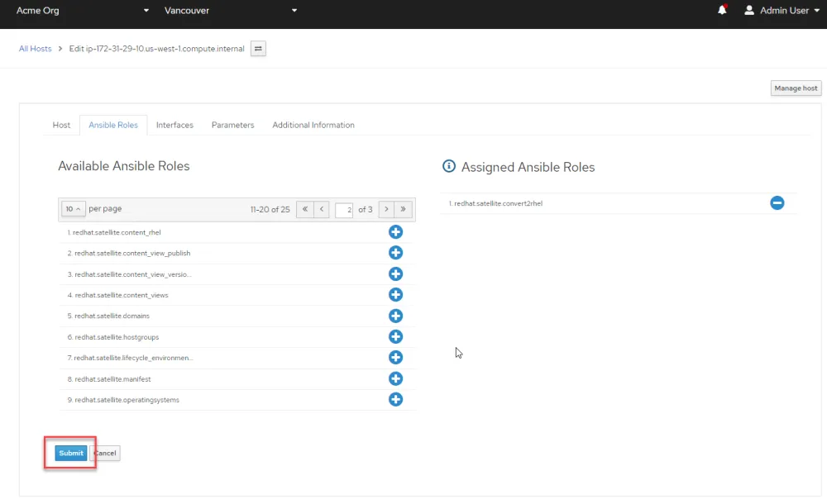Add the redhat.satellite.manifest role
Viewport: 827px width, 504px height.
(x=395, y=378)
